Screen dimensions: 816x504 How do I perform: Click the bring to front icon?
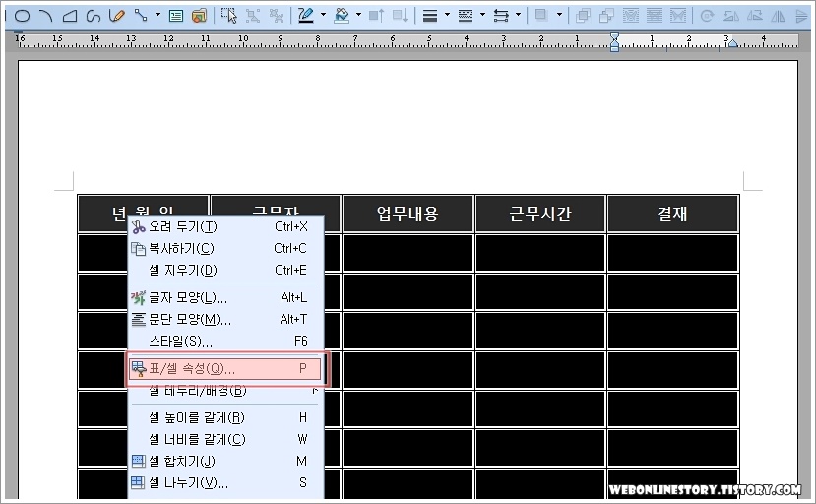pyautogui.click(x=583, y=16)
